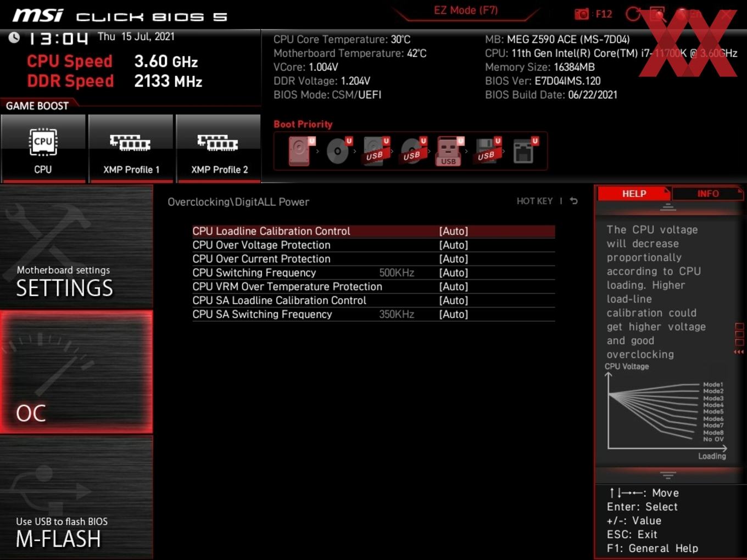Open Motherboard settings SETTINGS section
The image size is (747, 560).
coord(76,247)
